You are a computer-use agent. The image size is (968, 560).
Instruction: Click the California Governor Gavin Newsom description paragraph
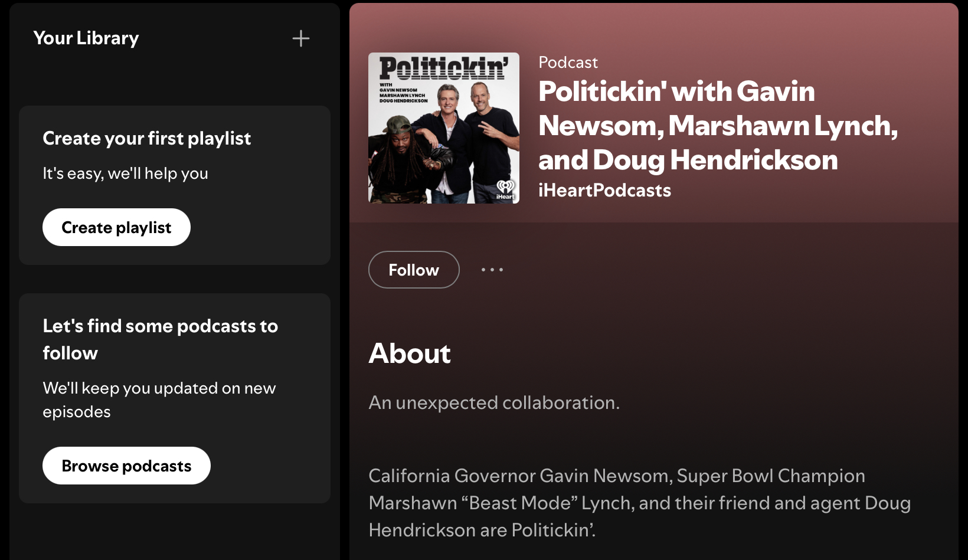(x=640, y=503)
